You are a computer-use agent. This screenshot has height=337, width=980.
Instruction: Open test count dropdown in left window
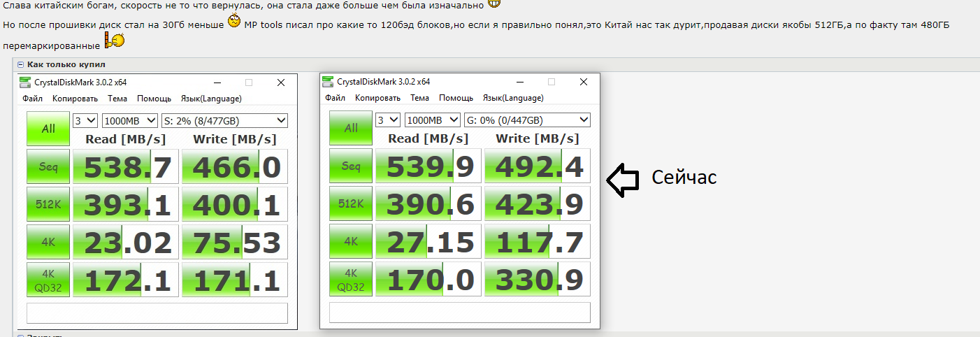click(x=85, y=120)
